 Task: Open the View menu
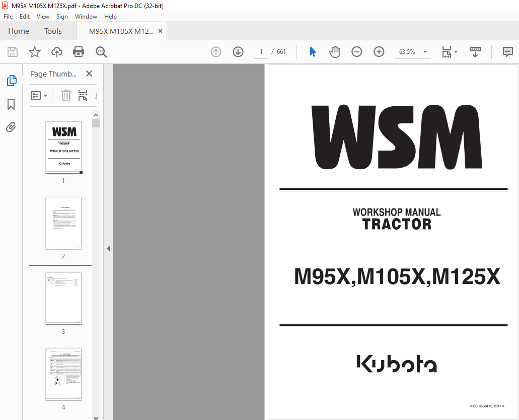point(43,17)
